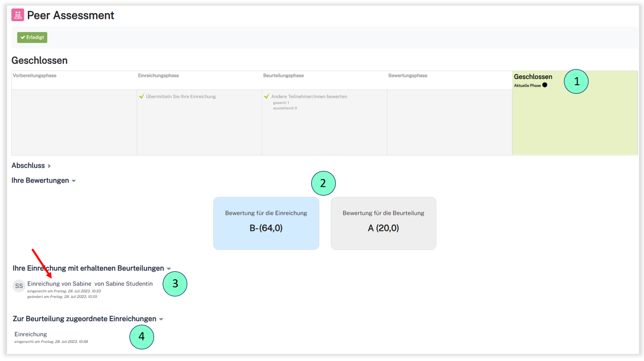
Task: Collapse Ihre Einreichung mit erhaltenen Beurteilungen
Action: (x=92, y=269)
